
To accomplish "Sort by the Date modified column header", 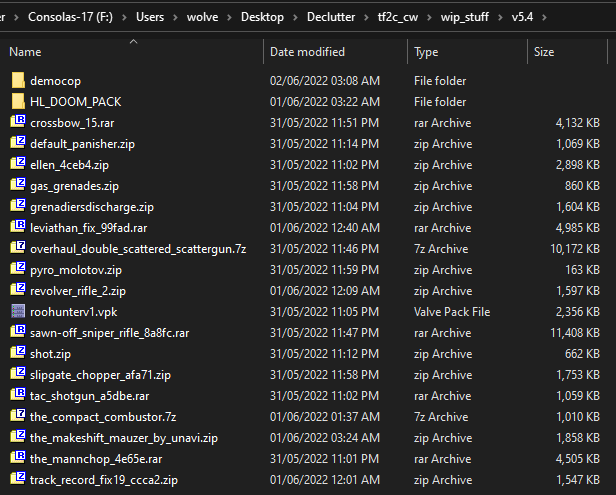I will coord(336,51).
